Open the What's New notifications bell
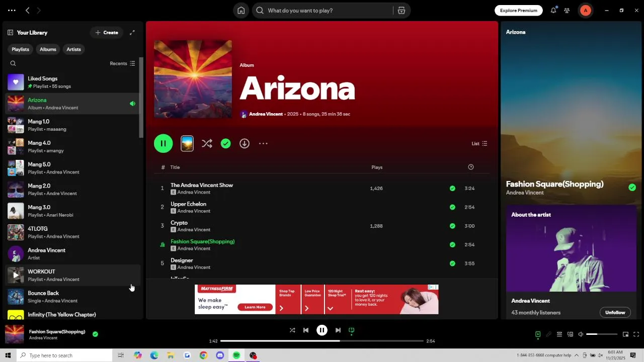Viewport: 644px width, 362px height. 553,10
